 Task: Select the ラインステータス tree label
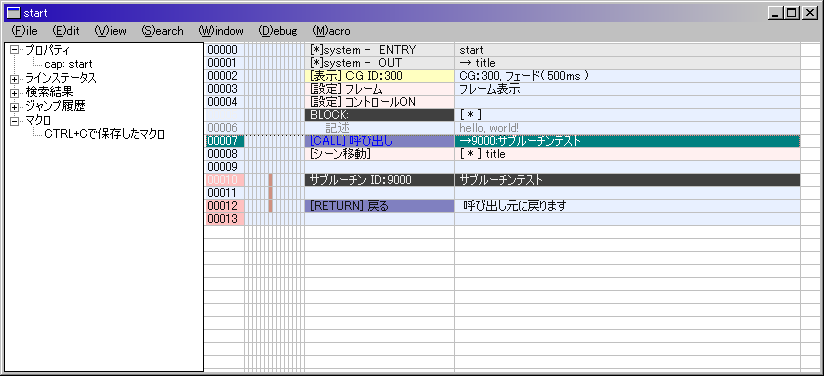coord(60,78)
